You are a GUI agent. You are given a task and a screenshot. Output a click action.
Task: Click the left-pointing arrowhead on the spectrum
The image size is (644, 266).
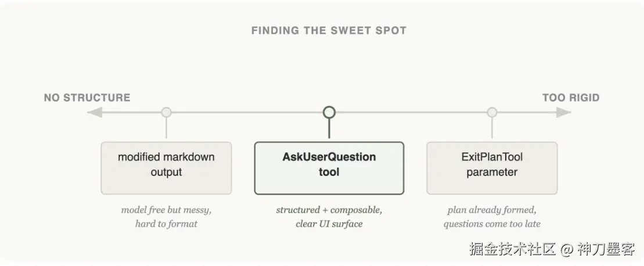pyautogui.click(x=94, y=112)
